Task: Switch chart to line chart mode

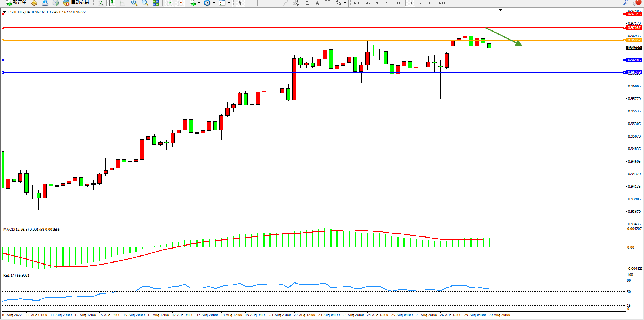Action: tap(122, 3)
